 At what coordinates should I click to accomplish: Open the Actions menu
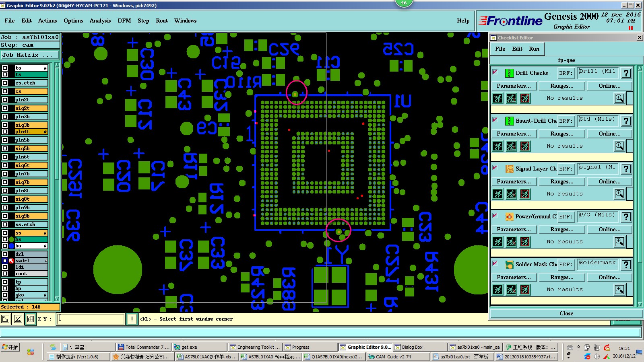[47, 21]
